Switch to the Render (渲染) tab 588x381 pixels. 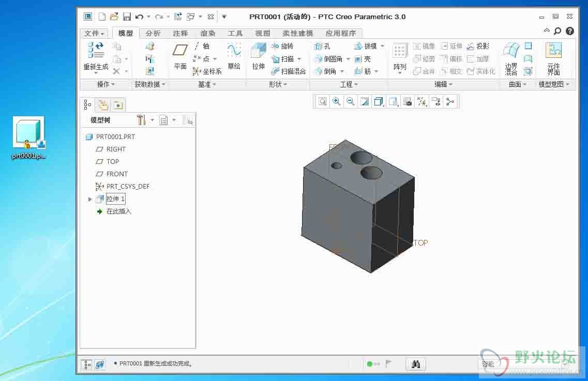click(208, 34)
